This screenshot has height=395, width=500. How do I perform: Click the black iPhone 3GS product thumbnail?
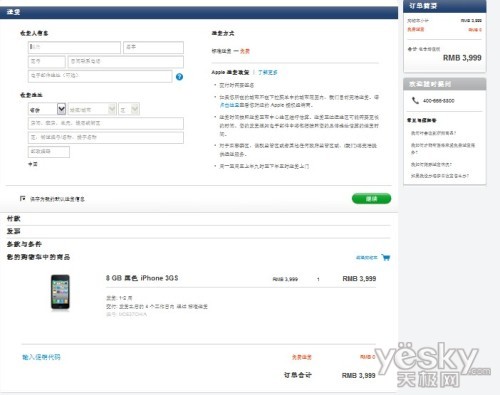pyautogui.click(x=60, y=292)
